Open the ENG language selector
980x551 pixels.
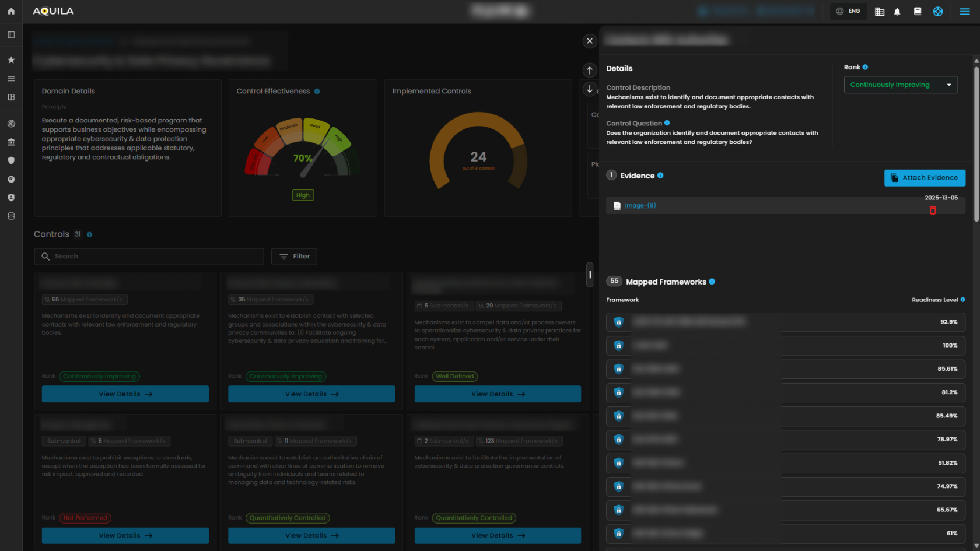click(848, 11)
